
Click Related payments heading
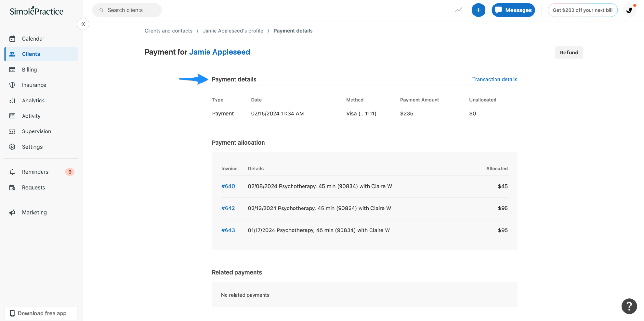(237, 273)
